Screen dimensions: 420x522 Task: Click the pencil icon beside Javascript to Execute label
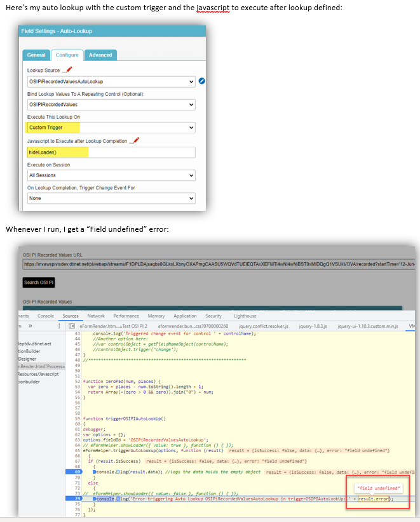tap(133, 140)
